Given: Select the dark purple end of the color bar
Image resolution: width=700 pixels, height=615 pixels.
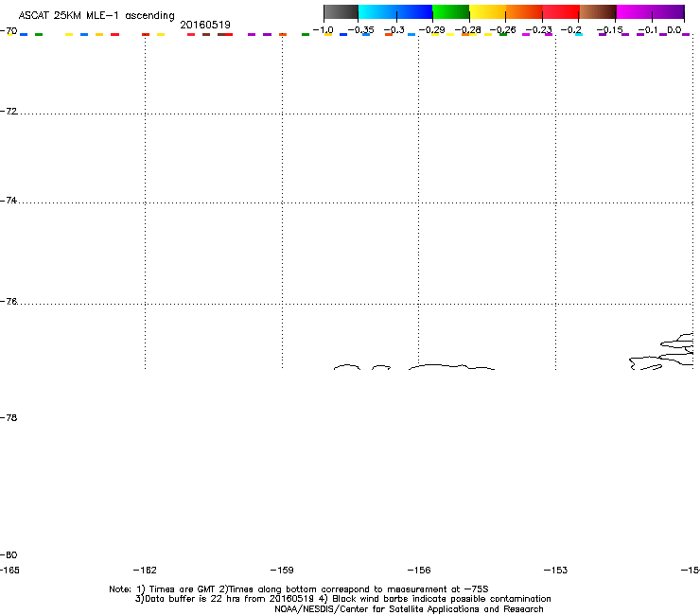Looking at the screenshot, I should tap(670, 12).
